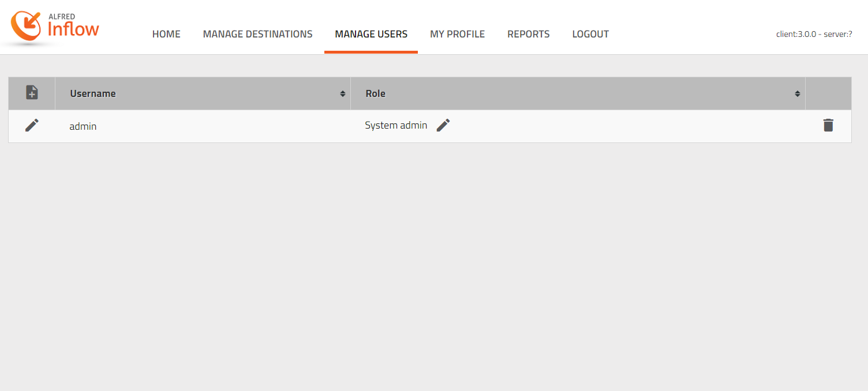Click the orange underline beneath MANAGE USERS
Screen dimensions: 868x391
[x=371, y=52]
